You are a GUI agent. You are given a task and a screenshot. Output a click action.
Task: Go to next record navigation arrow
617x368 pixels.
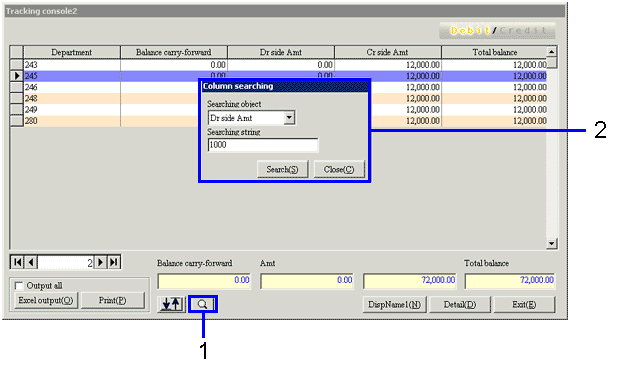pyautogui.click(x=100, y=262)
